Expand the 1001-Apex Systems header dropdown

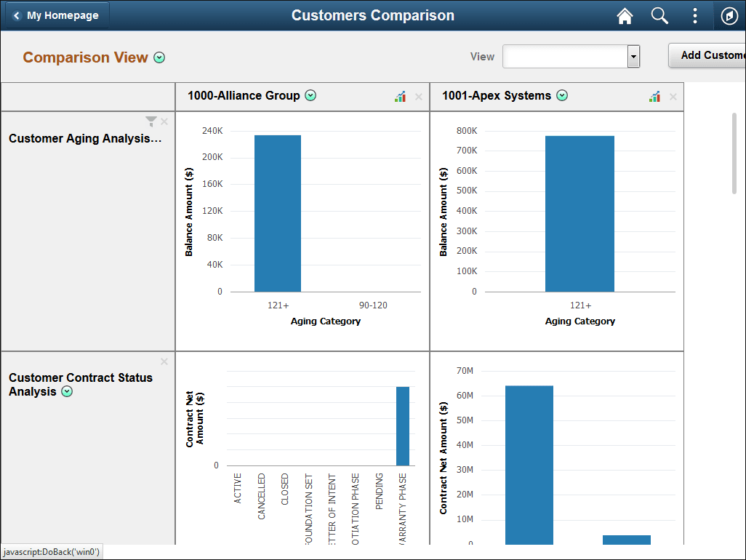click(562, 95)
